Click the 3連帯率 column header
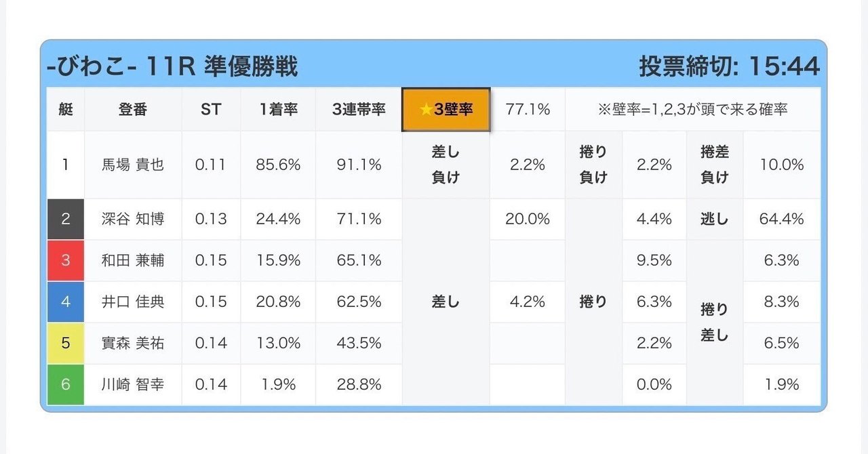868x454 pixels. pyautogui.click(x=359, y=109)
